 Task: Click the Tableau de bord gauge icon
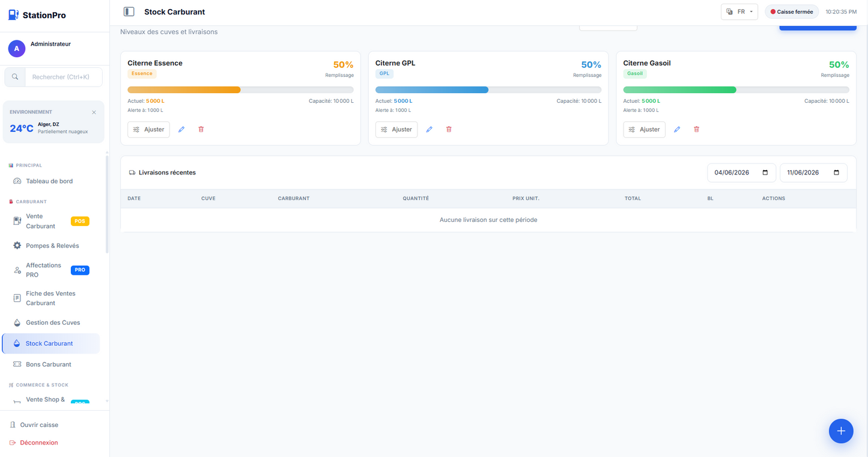(17, 181)
